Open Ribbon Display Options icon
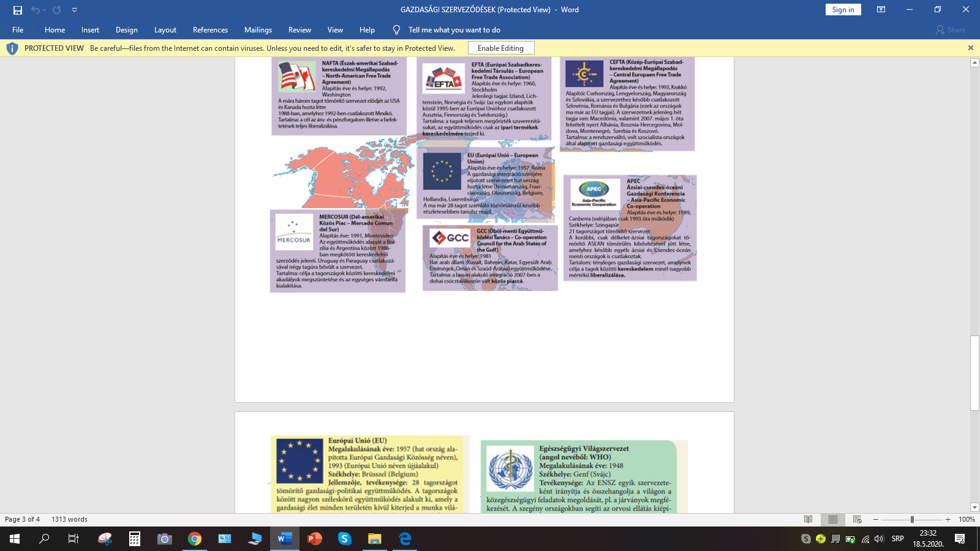This screenshot has height=551, width=980. pos(881,10)
